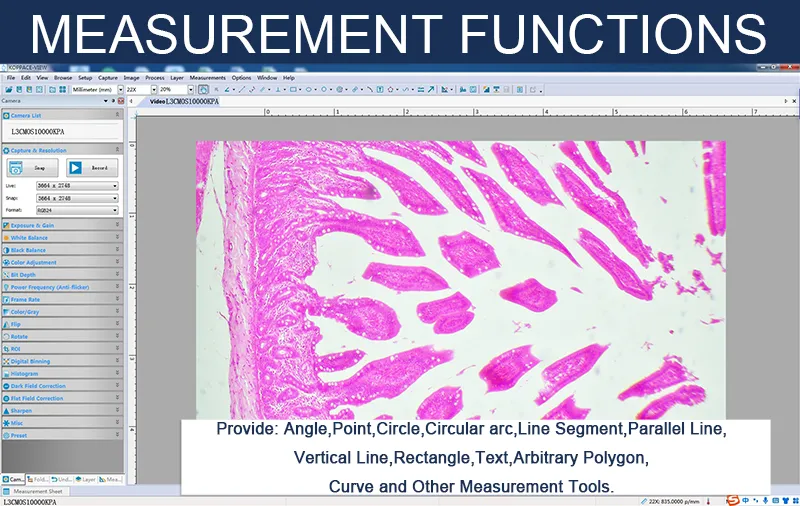
Task: Select the Arrow annotation tool
Action: click(x=431, y=89)
